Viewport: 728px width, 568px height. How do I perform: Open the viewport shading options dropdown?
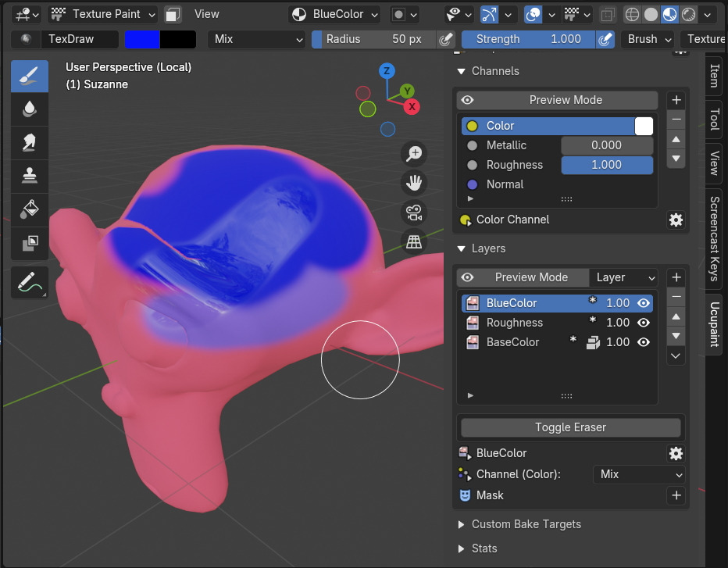tap(707, 14)
